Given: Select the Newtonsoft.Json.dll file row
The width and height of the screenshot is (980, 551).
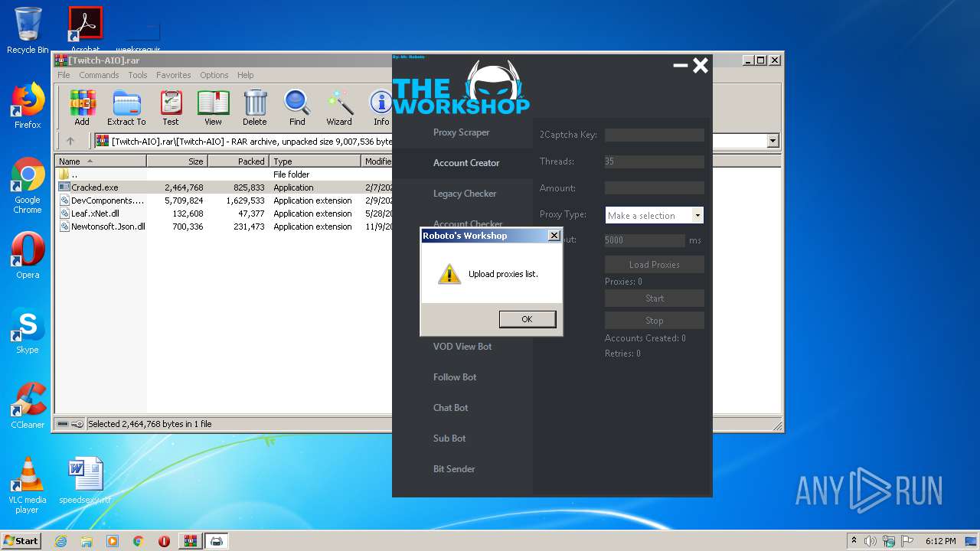Looking at the screenshot, I should tap(224, 227).
